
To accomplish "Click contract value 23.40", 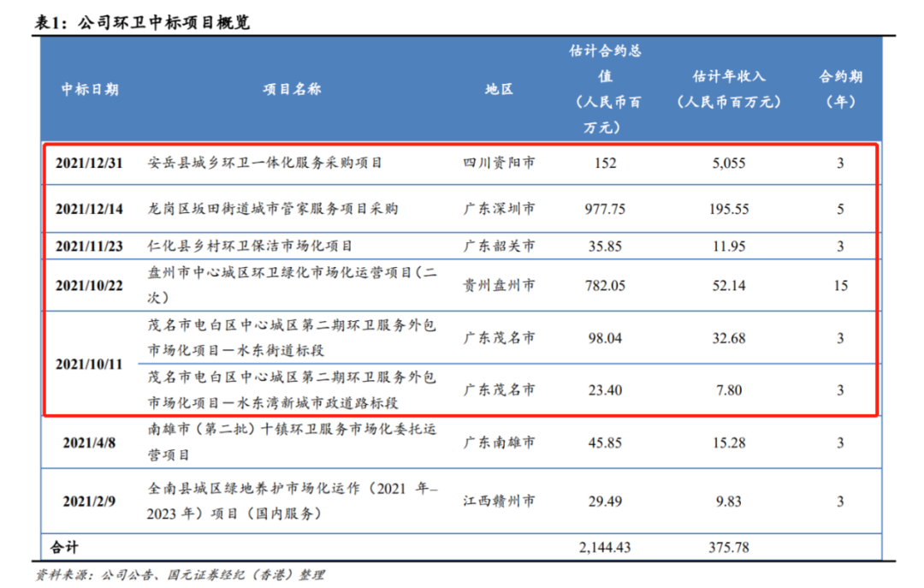I will point(605,390).
